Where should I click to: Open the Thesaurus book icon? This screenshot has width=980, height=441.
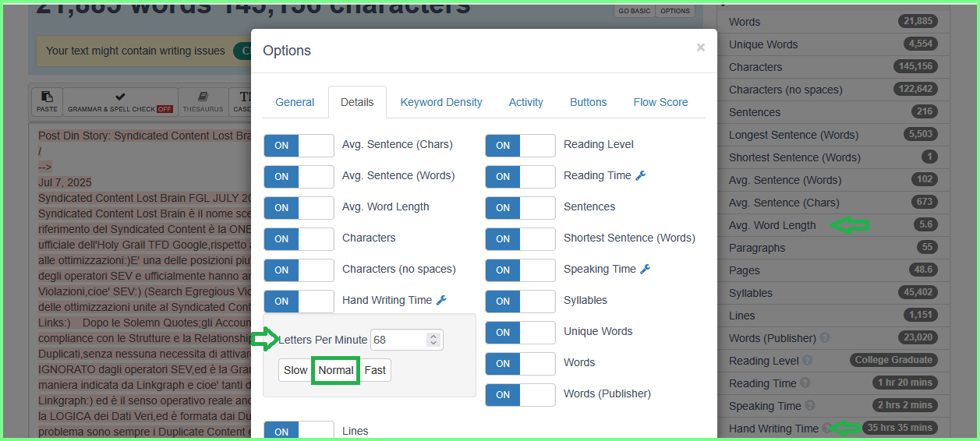click(x=203, y=97)
